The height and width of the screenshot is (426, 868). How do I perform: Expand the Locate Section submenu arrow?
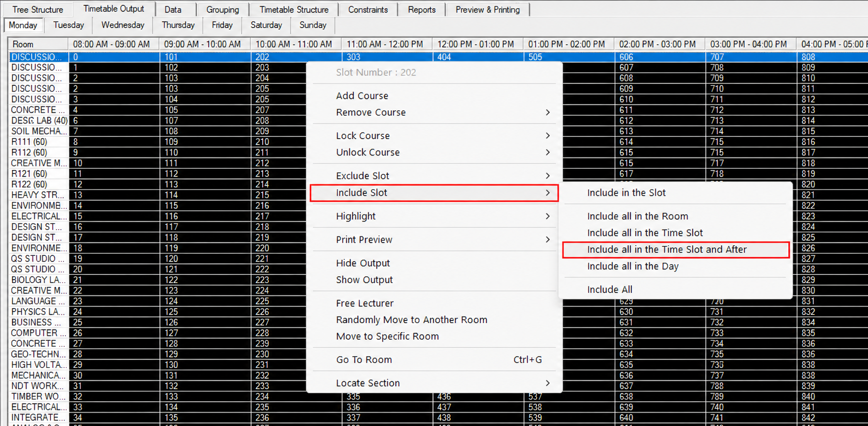pos(547,383)
